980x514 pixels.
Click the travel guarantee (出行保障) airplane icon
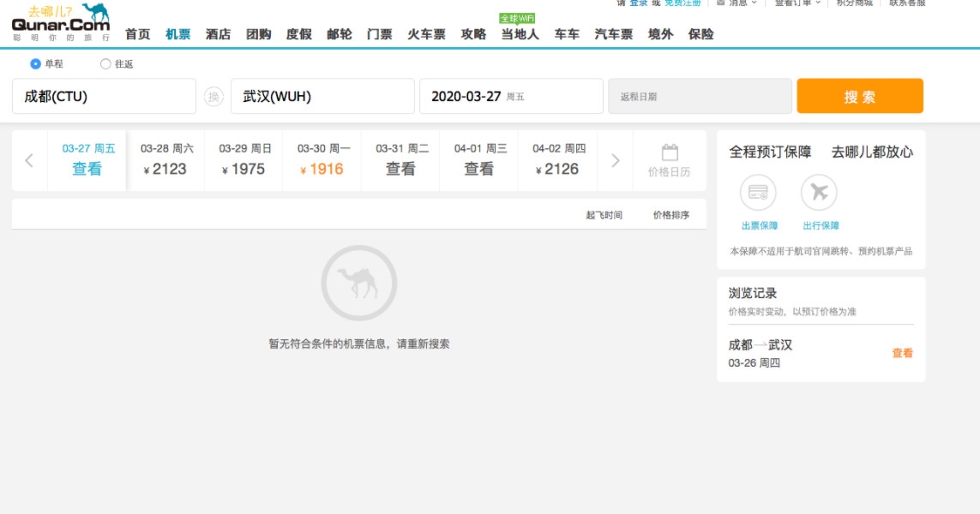[820, 193]
